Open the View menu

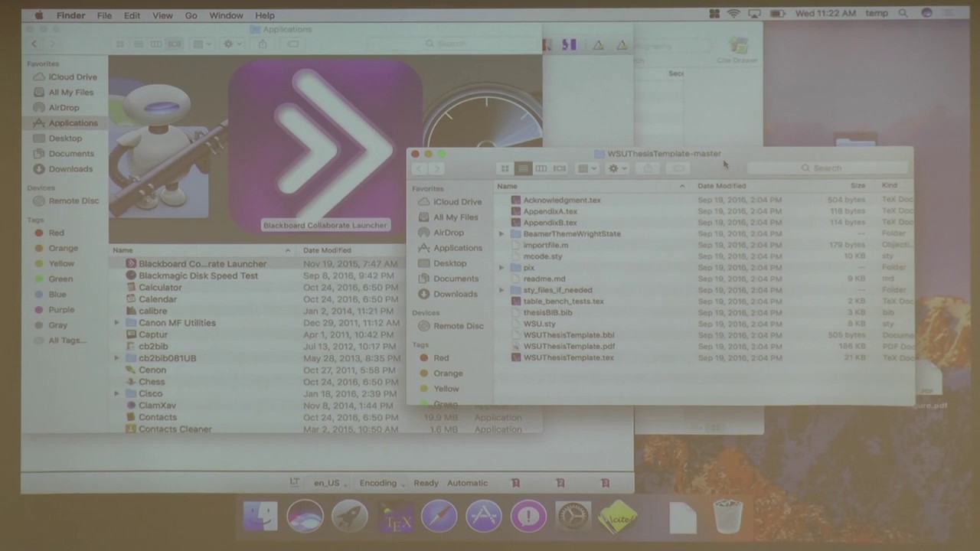(x=162, y=15)
